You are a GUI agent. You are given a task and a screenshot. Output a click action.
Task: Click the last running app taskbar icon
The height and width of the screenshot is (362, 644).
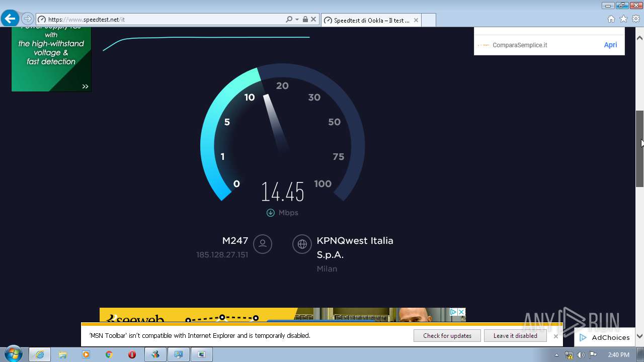[x=202, y=354]
